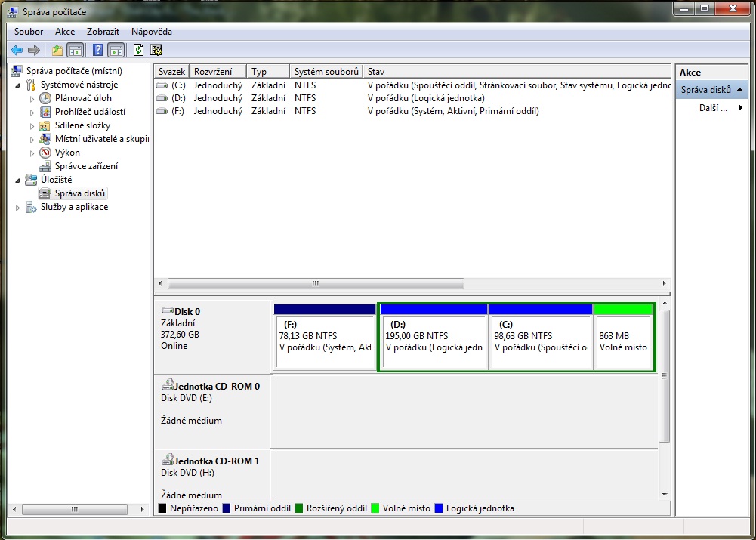Click the Jednotka CD-ROM 1 drive icon
Viewport: 756px width, 540px height.
[x=168, y=460]
